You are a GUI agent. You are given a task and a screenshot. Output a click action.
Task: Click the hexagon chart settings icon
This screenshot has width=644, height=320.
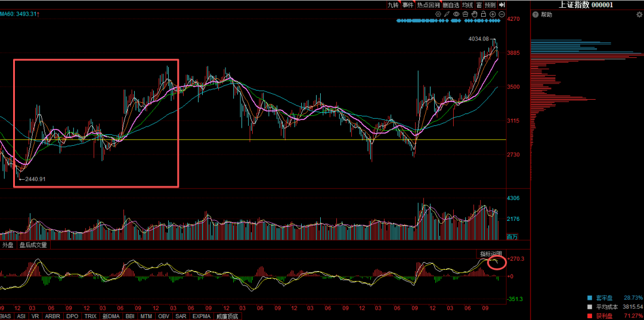click(x=438, y=14)
